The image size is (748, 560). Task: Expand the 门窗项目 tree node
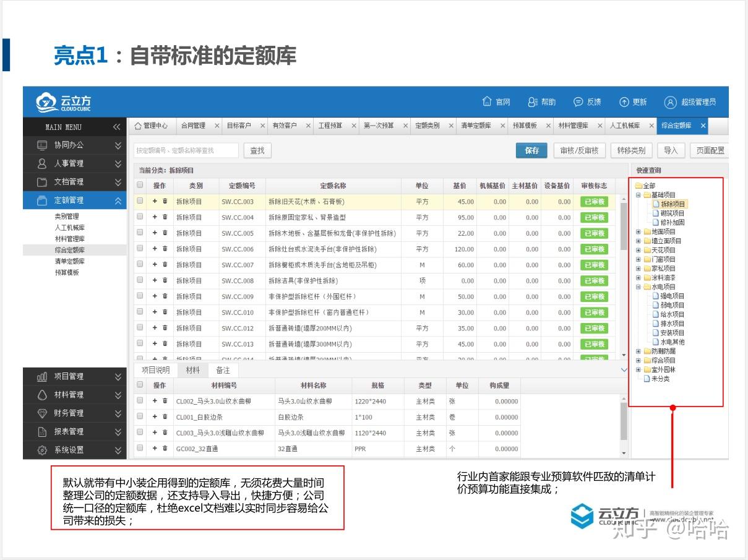[x=638, y=259]
